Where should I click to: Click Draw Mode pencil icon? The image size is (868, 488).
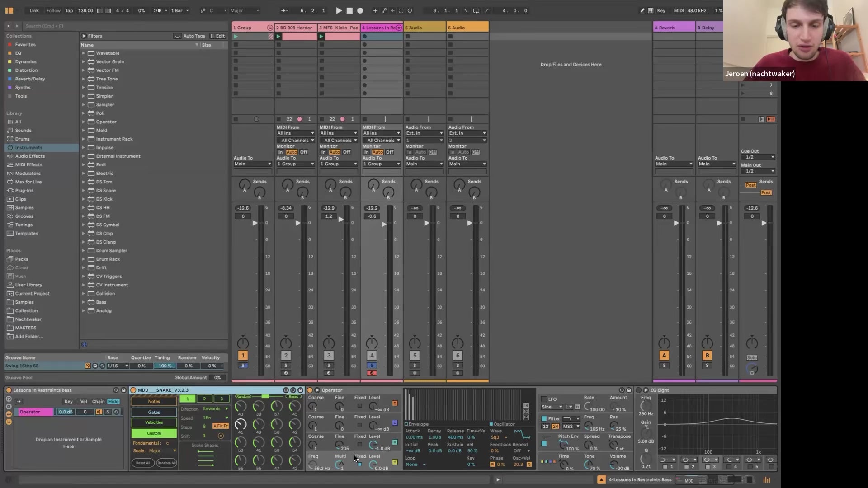pyautogui.click(x=642, y=10)
